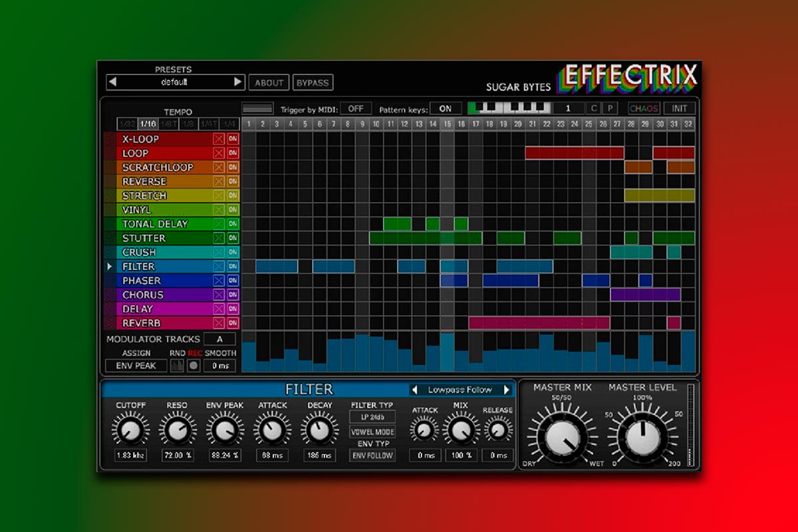Clear the FILTER track with its X icon
This screenshot has width=798, height=532.
click(x=219, y=266)
